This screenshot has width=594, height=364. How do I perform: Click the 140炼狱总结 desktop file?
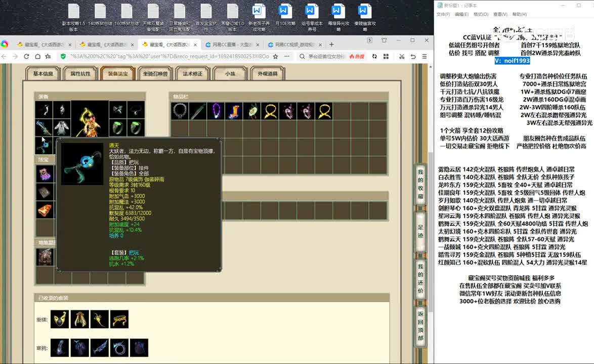point(100,15)
